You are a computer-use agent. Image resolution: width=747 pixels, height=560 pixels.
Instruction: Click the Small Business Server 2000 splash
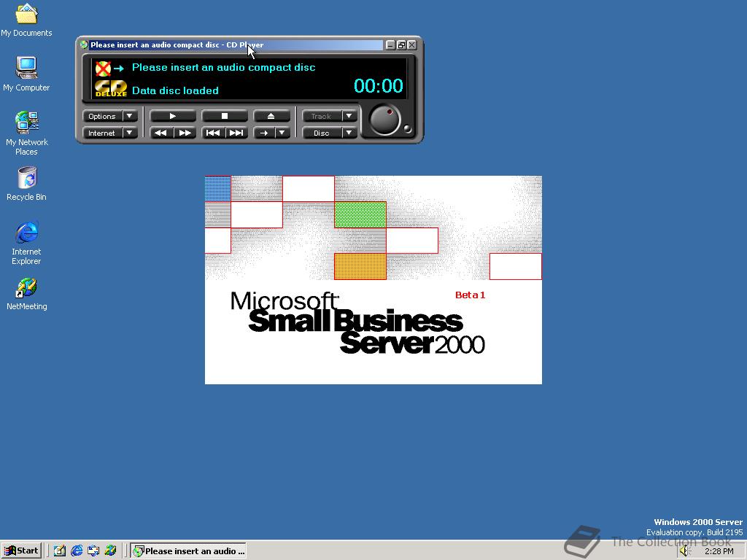tap(373, 280)
